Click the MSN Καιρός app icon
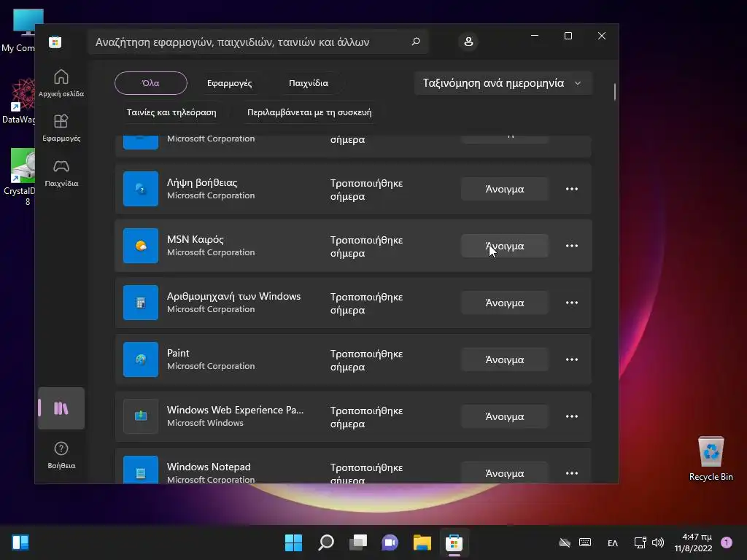 point(141,246)
